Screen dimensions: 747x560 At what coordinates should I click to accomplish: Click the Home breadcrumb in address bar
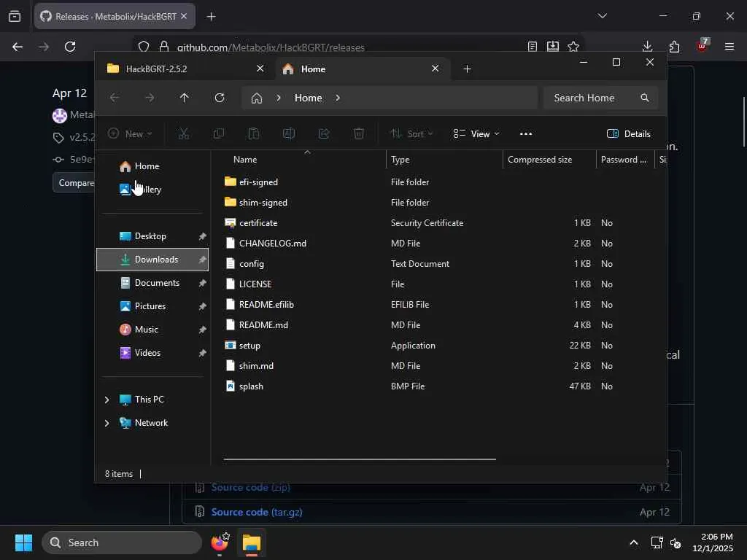309,98
